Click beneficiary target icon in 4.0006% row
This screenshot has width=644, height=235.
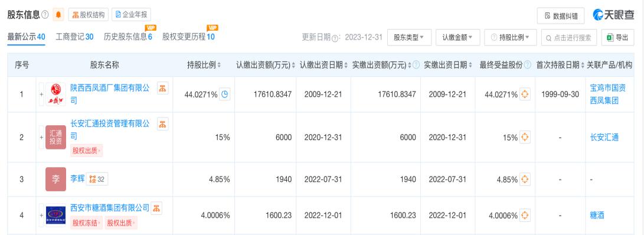tap(525, 216)
